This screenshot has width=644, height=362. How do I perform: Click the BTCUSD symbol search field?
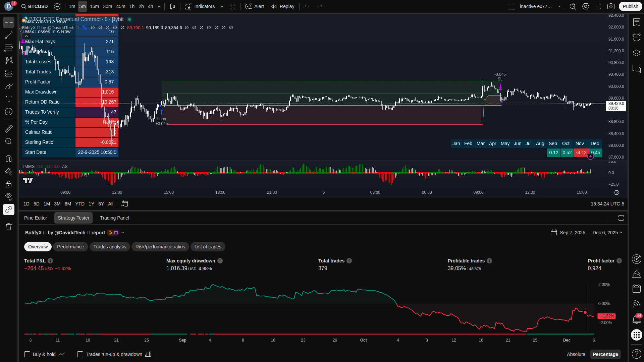click(x=35, y=6)
